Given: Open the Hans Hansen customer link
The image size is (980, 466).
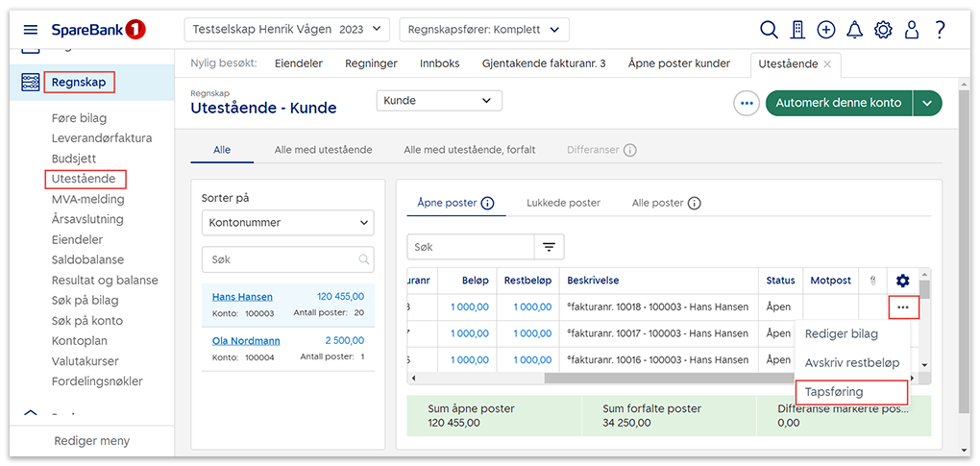Looking at the screenshot, I should tap(242, 297).
